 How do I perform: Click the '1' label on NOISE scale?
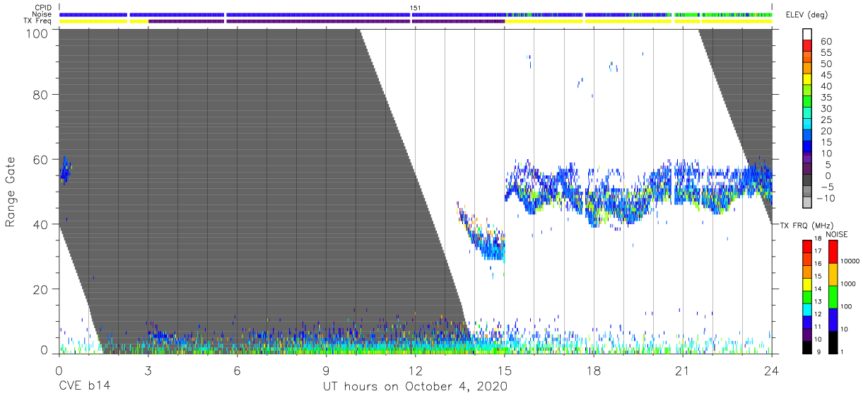tap(841, 351)
